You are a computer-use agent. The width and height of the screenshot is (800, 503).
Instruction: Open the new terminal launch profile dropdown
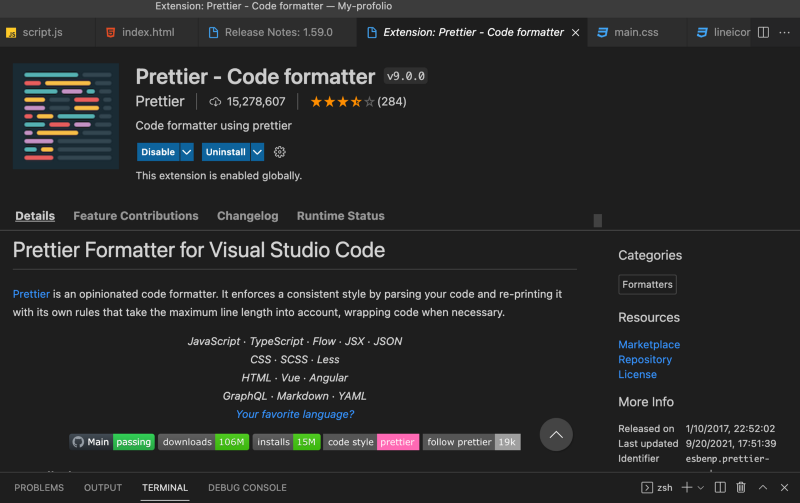(x=701, y=487)
